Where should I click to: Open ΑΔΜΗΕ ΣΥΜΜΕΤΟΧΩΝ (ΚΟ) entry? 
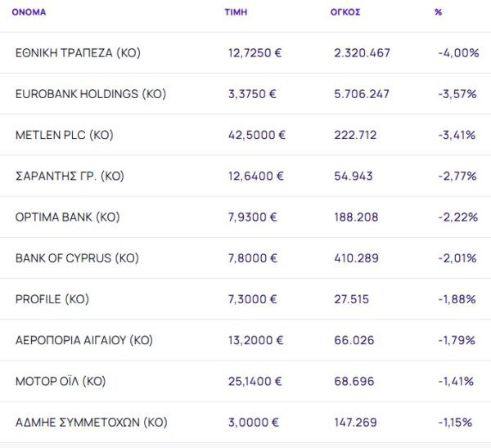[92, 423]
